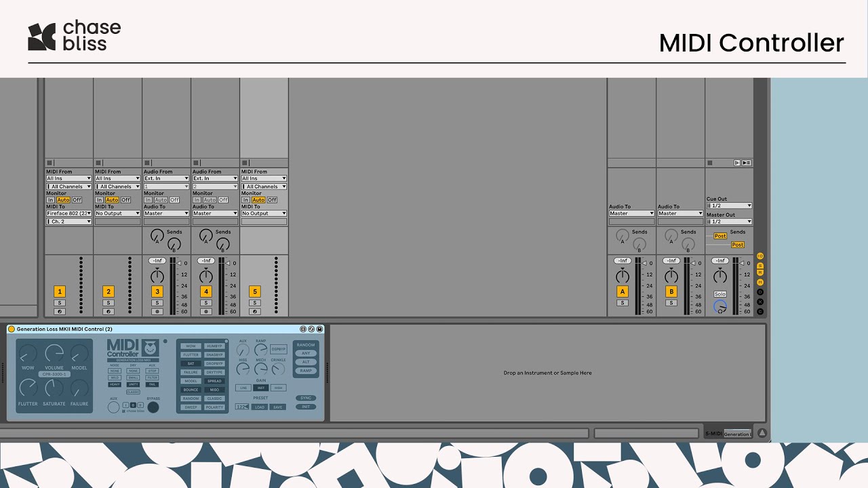Stop clips on track 1
The height and width of the screenshot is (488, 868).
click(x=50, y=163)
